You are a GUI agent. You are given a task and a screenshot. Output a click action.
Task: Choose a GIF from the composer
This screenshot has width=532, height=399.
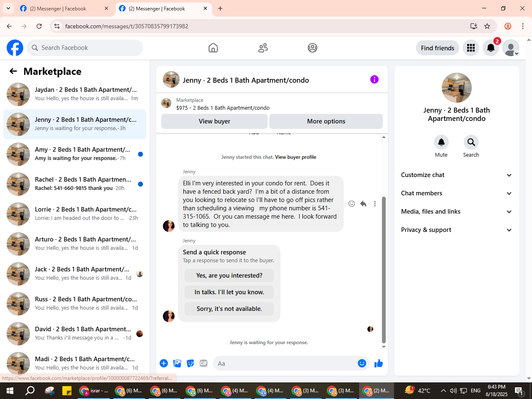204,363
